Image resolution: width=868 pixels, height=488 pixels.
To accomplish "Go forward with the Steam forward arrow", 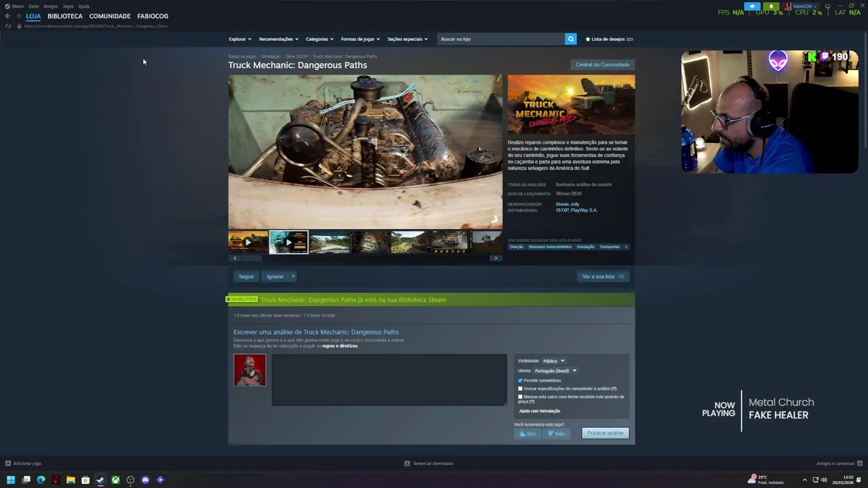I will [18, 16].
